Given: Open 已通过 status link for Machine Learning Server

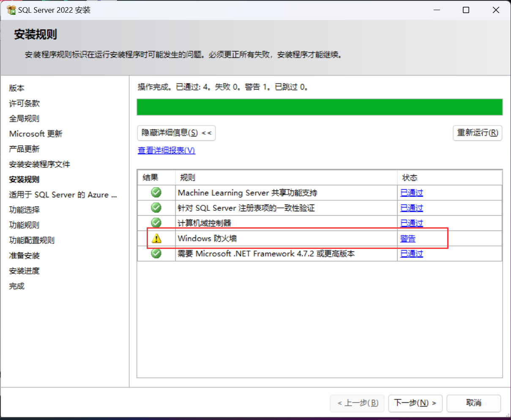Looking at the screenshot, I should (412, 193).
